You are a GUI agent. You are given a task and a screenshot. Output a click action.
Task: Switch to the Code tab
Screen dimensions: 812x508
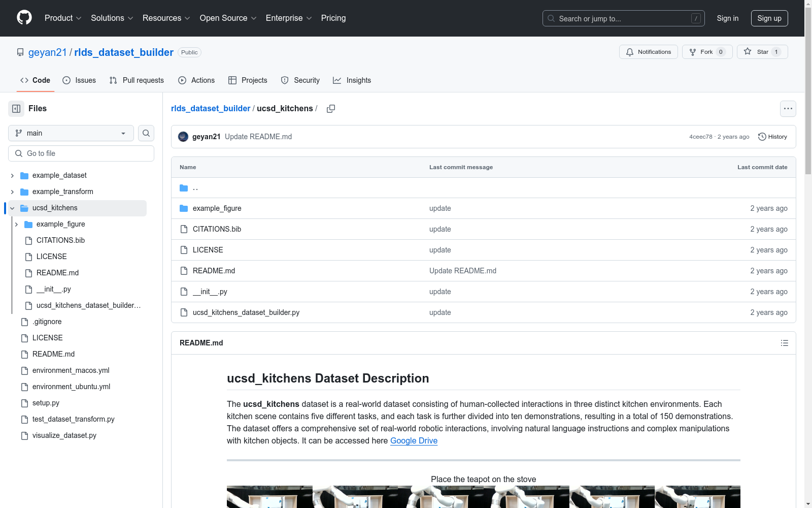pos(35,80)
